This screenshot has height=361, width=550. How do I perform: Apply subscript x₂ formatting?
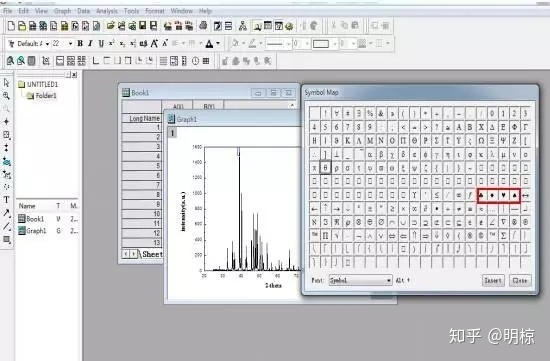pyautogui.click(x=122, y=44)
